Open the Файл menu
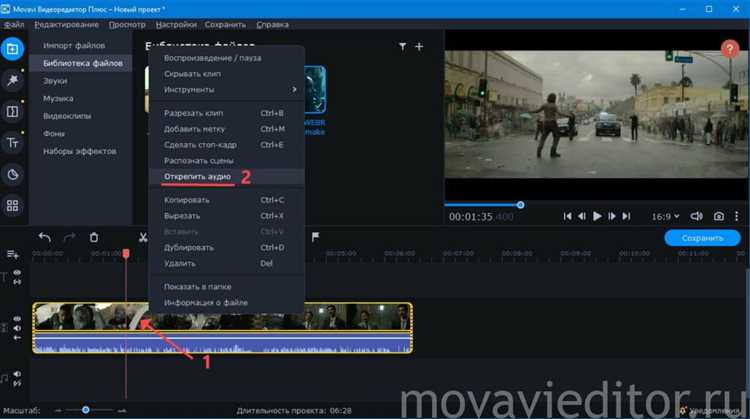Viewport: 750px width, 419px height. coord(14,24)
